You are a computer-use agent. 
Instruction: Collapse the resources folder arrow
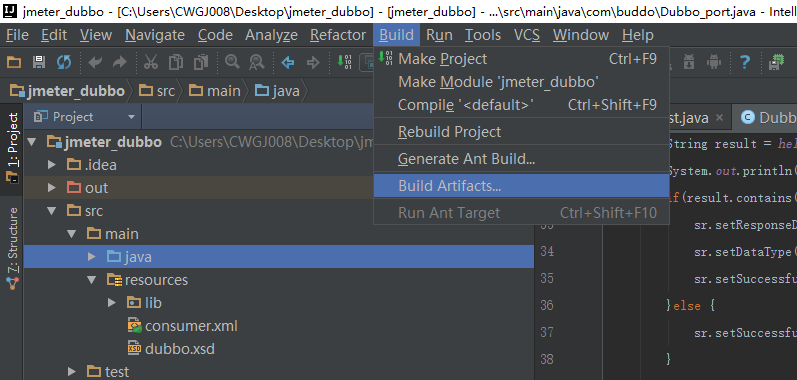point(91,280)
